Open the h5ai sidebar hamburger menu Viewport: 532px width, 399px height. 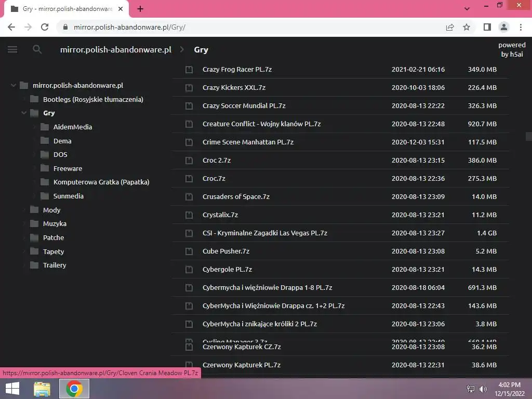(x=12, y=49)
